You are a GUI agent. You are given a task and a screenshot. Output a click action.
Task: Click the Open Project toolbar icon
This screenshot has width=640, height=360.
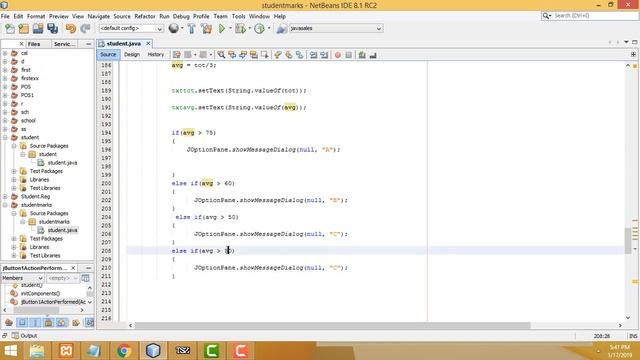[x=38, y=29]
